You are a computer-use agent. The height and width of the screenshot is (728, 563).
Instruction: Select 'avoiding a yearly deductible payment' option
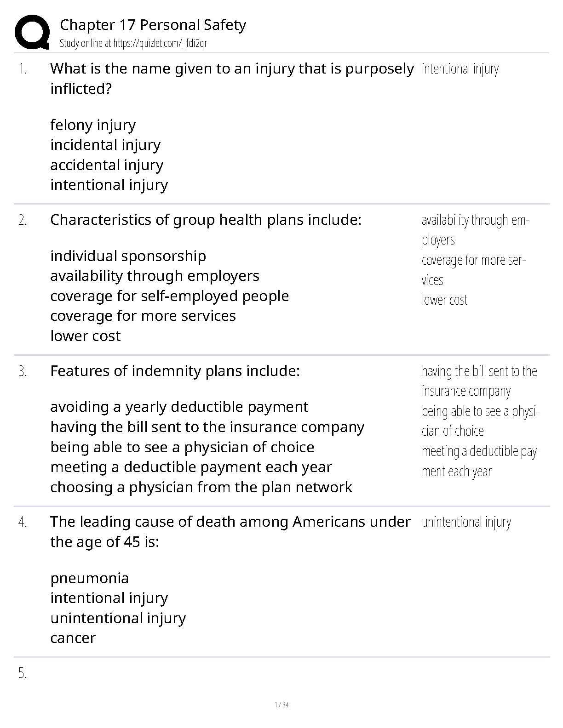[179, 407]
